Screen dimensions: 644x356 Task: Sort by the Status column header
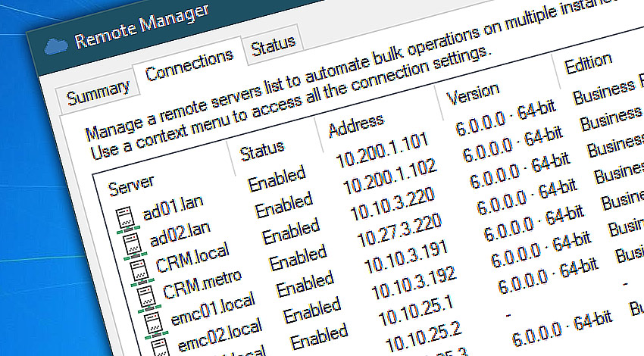pos(262,151)
